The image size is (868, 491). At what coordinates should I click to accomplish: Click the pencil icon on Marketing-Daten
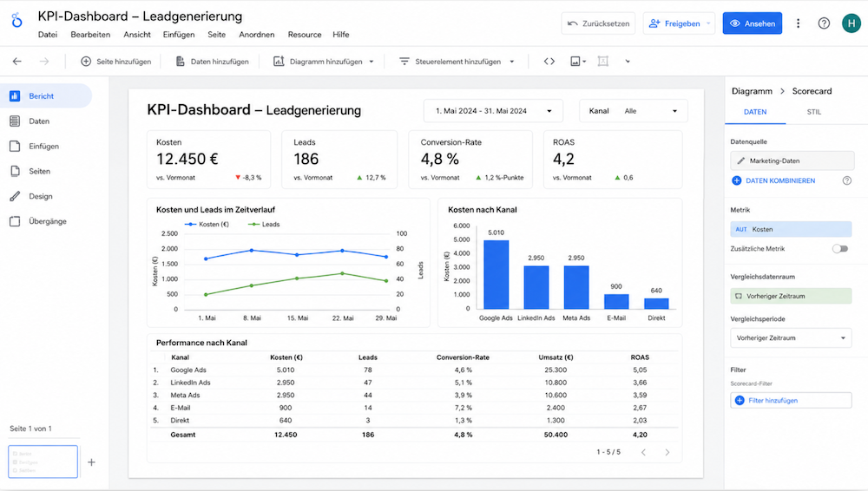click(x=740, y=160)
